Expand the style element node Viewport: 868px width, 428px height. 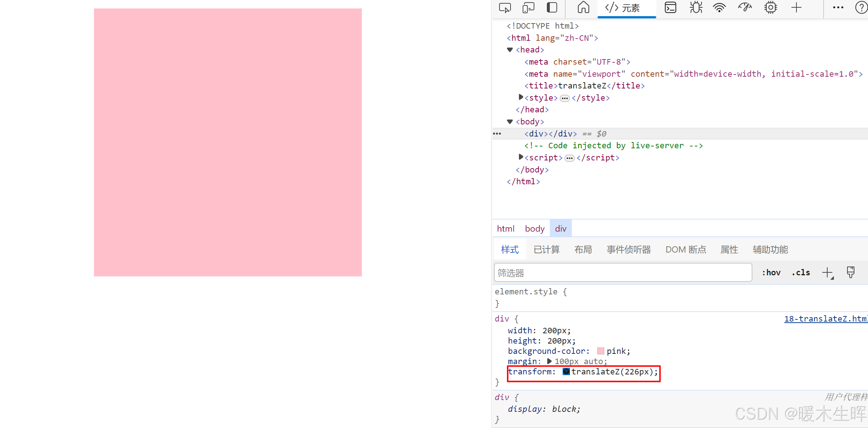pyautogui.click(x=520, y=97)
